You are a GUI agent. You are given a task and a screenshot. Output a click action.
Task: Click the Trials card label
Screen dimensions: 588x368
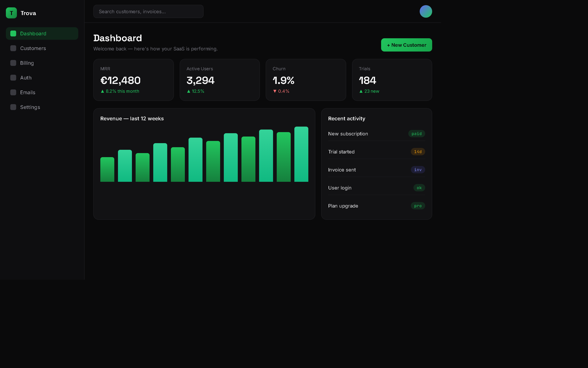click(x=365, y=69)
